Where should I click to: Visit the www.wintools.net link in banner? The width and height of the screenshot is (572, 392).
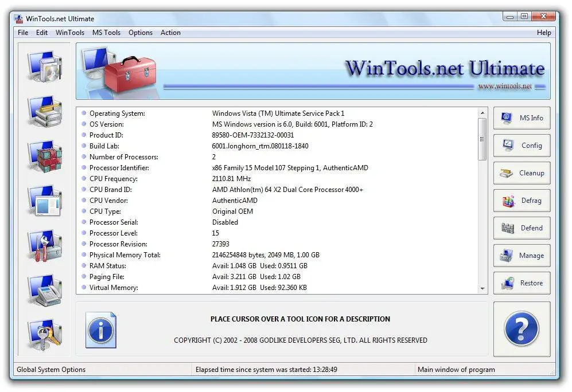click(x=505, y=87)
